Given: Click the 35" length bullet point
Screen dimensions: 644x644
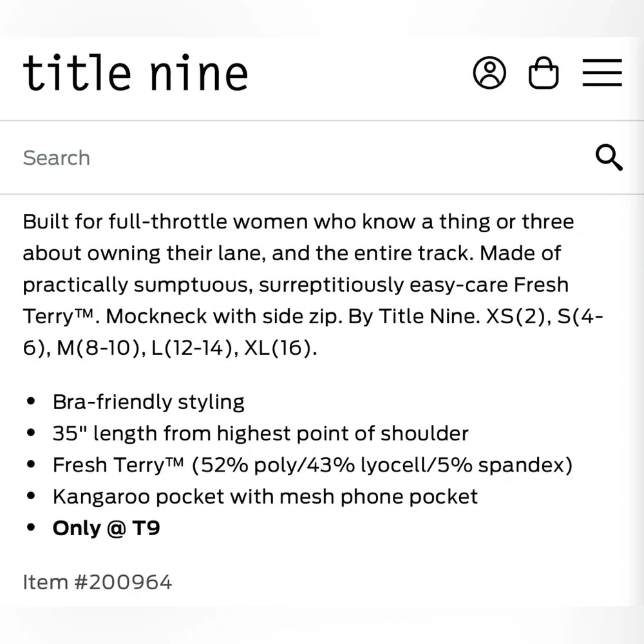Looking at the screenshot, I should point(260,433).
